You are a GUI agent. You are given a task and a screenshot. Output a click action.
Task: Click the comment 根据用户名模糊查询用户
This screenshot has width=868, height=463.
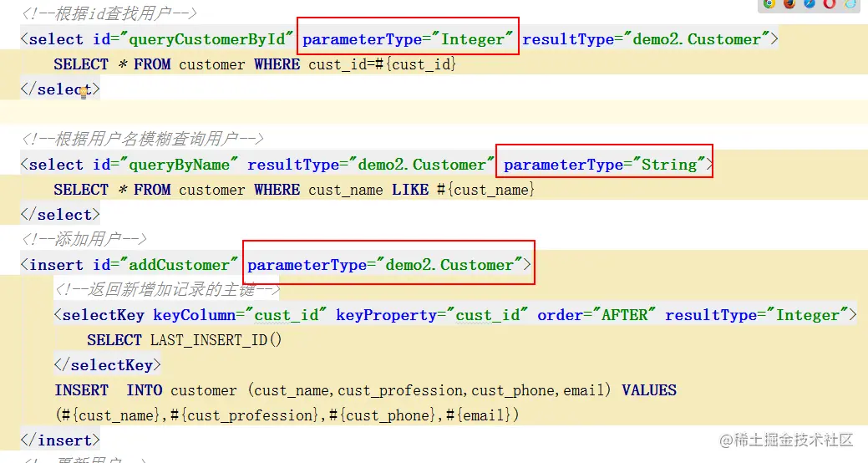(142, 139)
